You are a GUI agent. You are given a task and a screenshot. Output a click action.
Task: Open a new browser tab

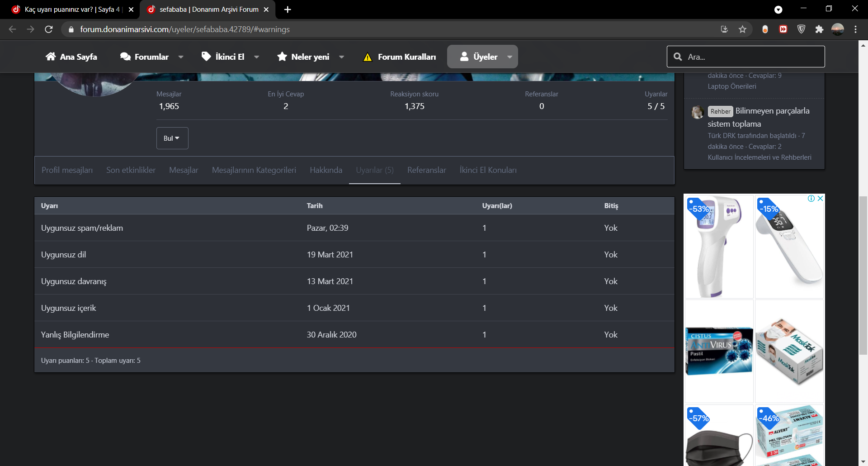[x=288, y=10]
